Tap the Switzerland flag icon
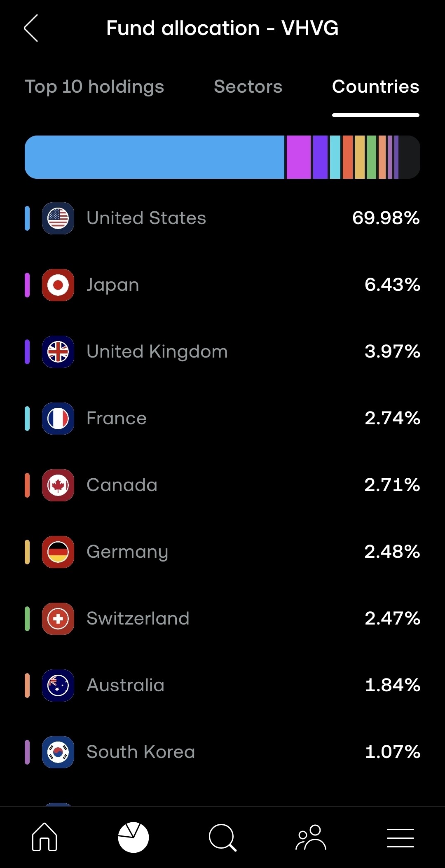 click(x=58, y=619)
